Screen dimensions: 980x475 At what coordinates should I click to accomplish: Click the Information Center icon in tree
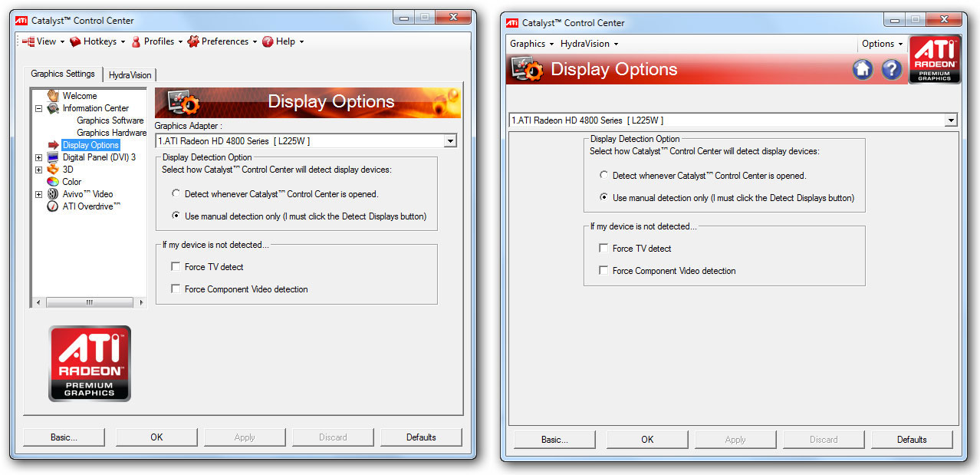point(53,108)
